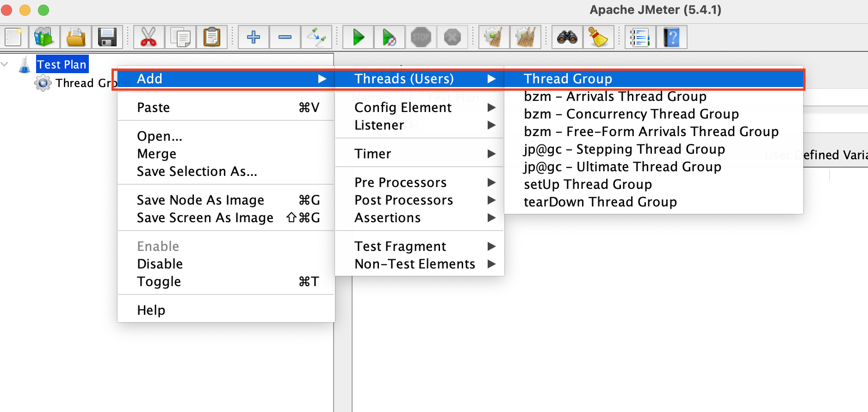The width and height of the screenshot is (868, 412).
Task: Open the Add submenu
Action: coord(226,79)
